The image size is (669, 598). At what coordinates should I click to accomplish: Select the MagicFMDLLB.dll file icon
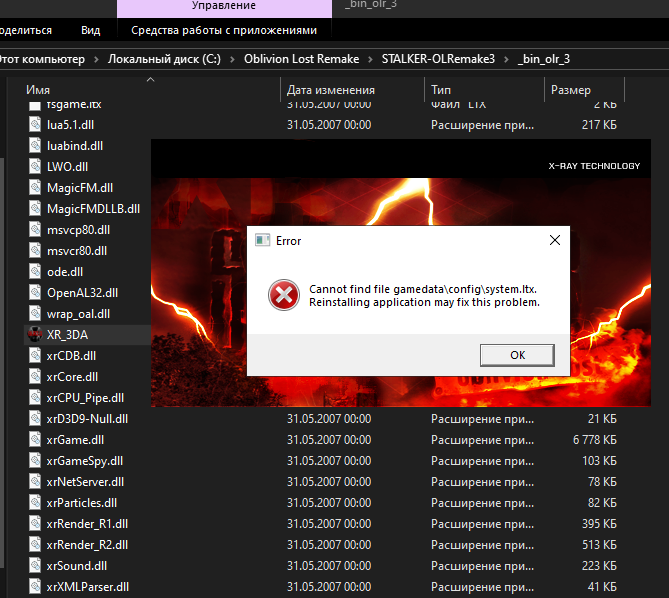point(35,209)
